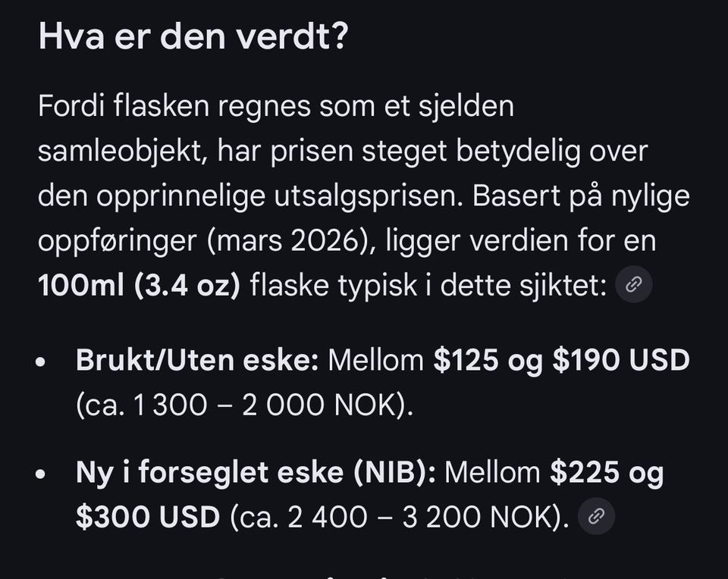Image resolution: width=728 pixels, height=579 pixels.
Task: Click the word "Mellom" in the first bullet
Action: point(375,360)
